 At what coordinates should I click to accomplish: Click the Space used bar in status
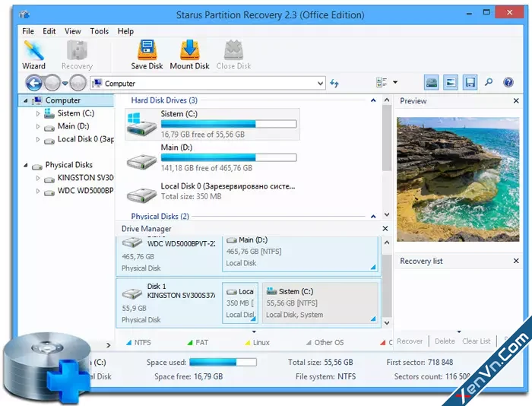[x=223, y=363]
